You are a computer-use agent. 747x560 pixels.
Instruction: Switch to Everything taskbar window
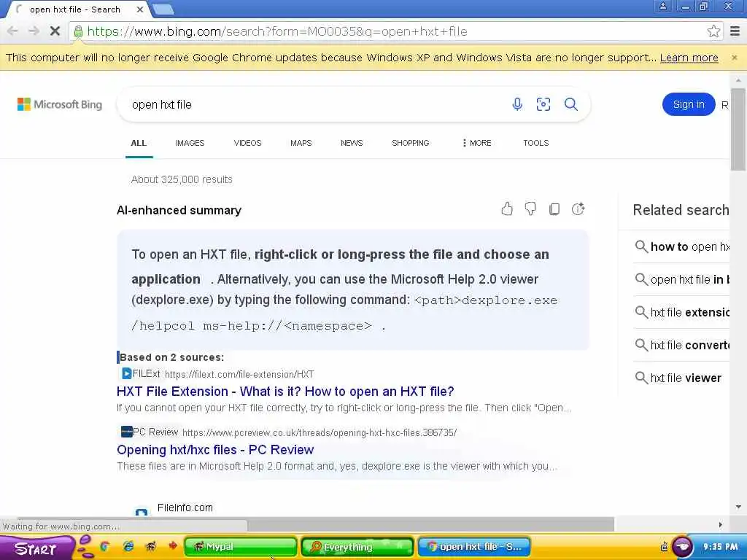point(357,547)
